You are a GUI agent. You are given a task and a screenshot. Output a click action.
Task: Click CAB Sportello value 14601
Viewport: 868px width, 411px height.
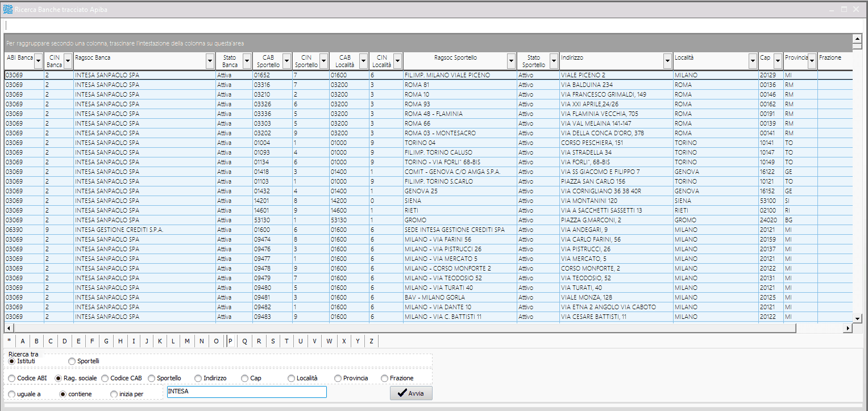point(272,210)
